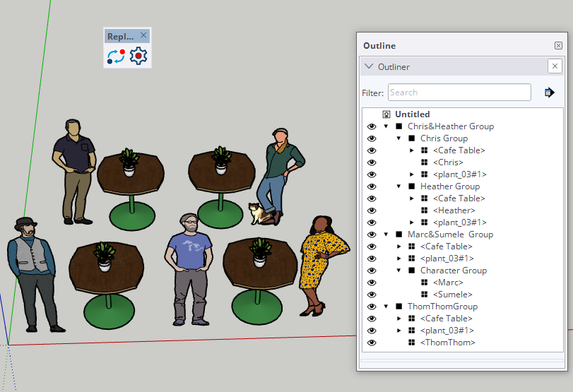
Task: Expand the <Cafe Table> under Heather Group
Action: pyautogui.click(x=412, y=198)
